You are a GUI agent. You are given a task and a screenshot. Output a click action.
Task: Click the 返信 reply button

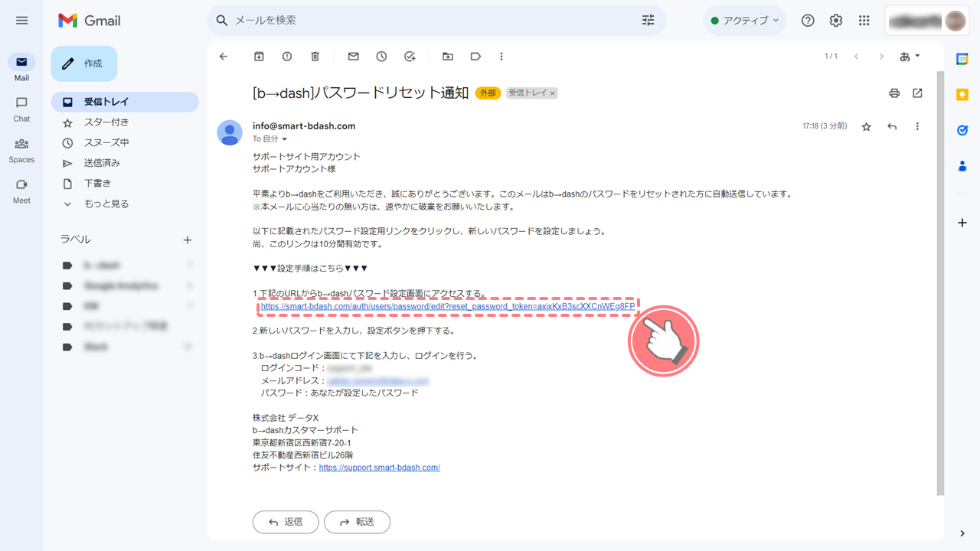(x=285, y=522)
